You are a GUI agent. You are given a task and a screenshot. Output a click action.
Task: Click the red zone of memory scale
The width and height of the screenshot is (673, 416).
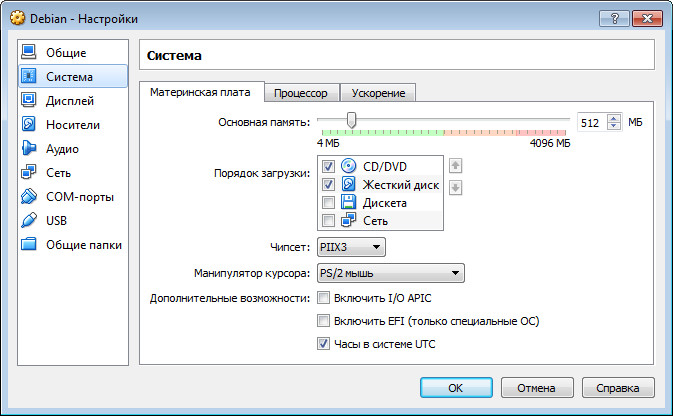coord(541,133)
